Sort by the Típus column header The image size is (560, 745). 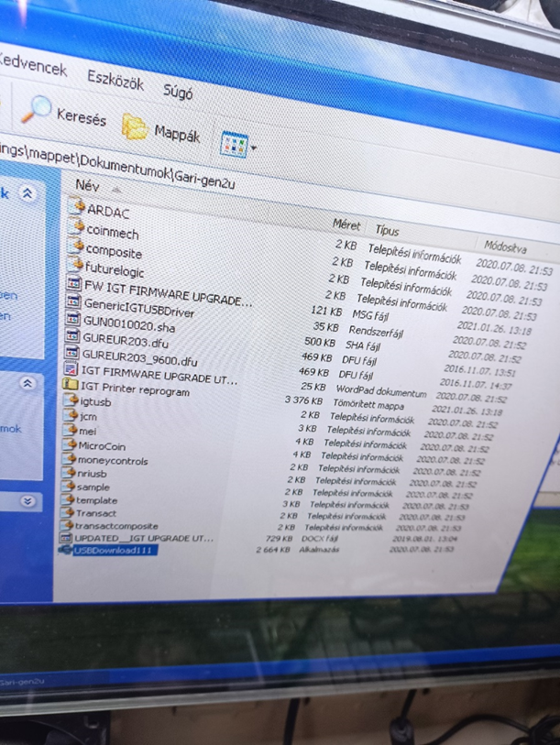click(387, 230)
